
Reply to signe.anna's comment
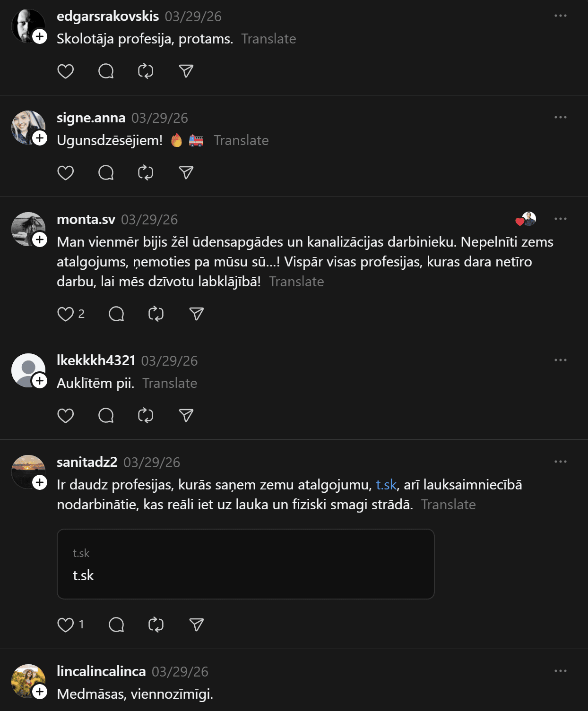click(106, 173)
